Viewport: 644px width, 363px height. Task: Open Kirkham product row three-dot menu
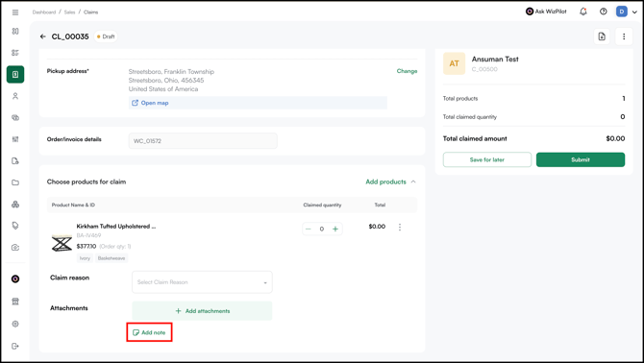click(x=400, y=227)
